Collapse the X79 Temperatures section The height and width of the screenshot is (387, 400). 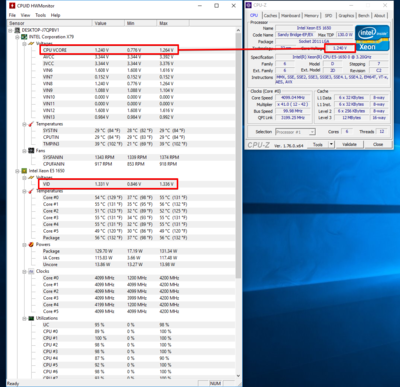coord(24,124)
